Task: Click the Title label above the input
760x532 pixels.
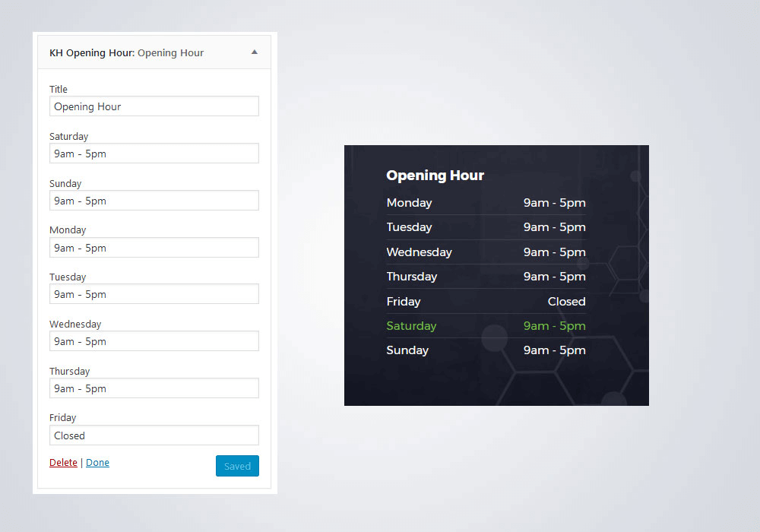Action: 59,89
